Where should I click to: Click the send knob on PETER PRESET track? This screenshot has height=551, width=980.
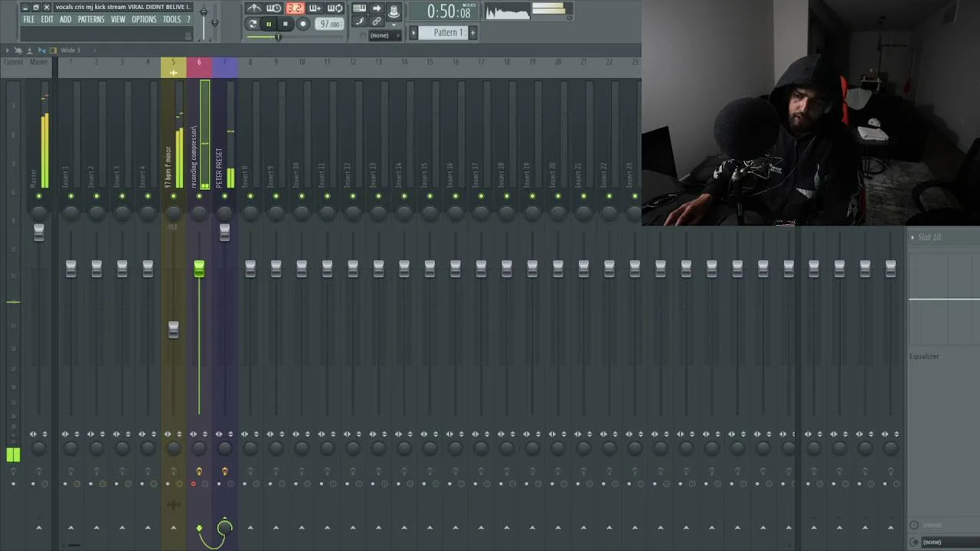(x=224, y=527)
